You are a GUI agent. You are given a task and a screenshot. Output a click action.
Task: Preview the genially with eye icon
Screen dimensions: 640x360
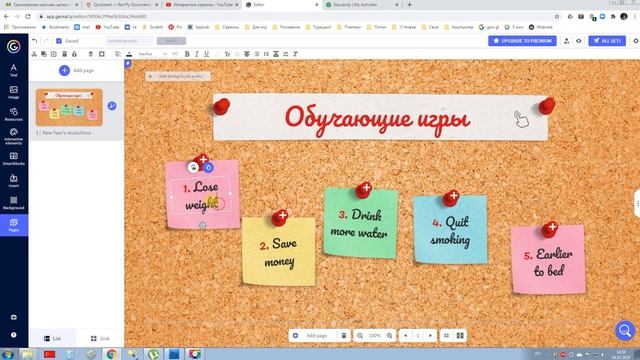click(579, 41)
